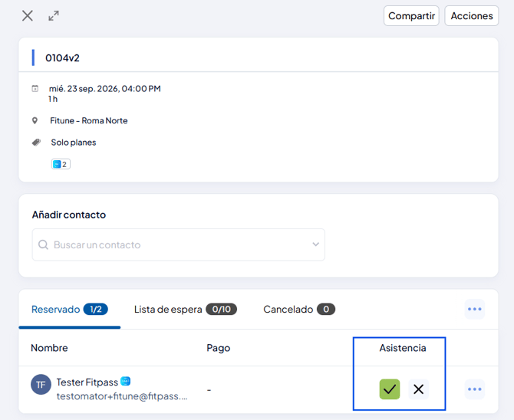Open the Tester Fitpass contact name

[87, 382]
